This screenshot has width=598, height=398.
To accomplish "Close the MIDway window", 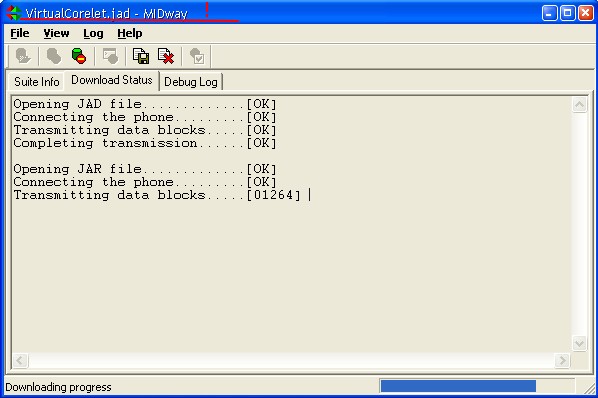I will pyautogui.click(x=585, y=13).
